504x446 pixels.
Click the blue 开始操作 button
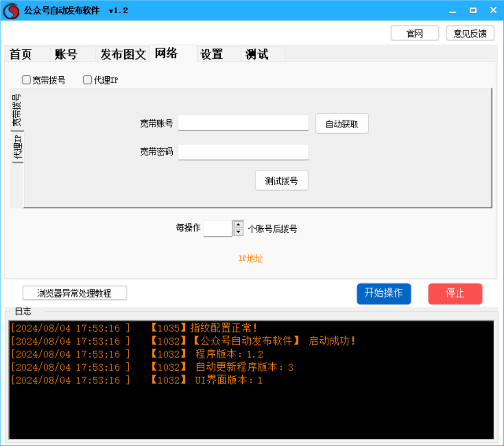384,294
